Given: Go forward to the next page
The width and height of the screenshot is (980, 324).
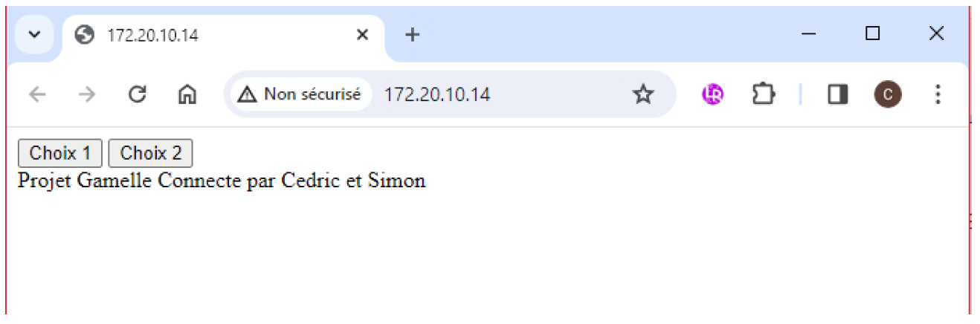Looking at the screenshot, I should (87, 94).
